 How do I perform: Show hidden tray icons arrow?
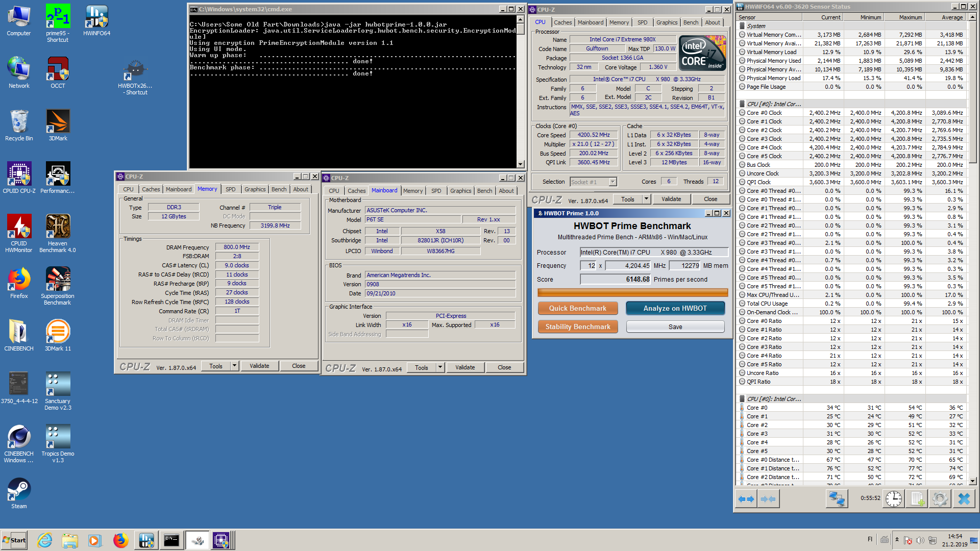click(x=897, y=539)
